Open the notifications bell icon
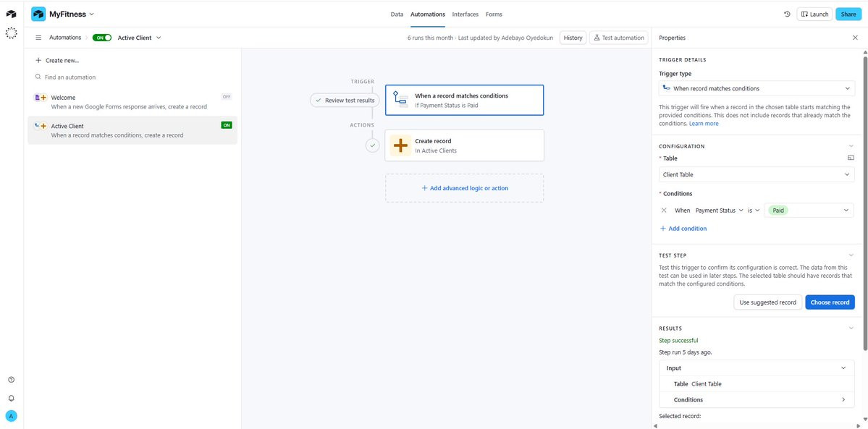Viewport: 868px width, 429px height. pyautogui.click(x=11, y=398)
